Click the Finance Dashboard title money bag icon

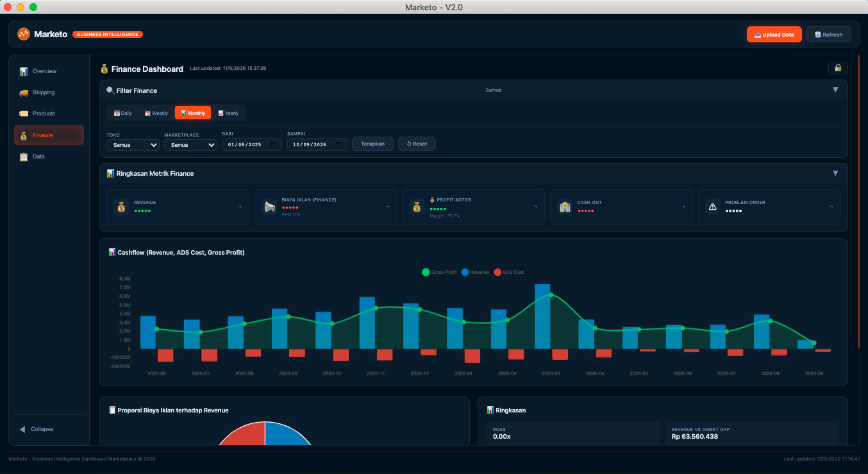(104, 69)
